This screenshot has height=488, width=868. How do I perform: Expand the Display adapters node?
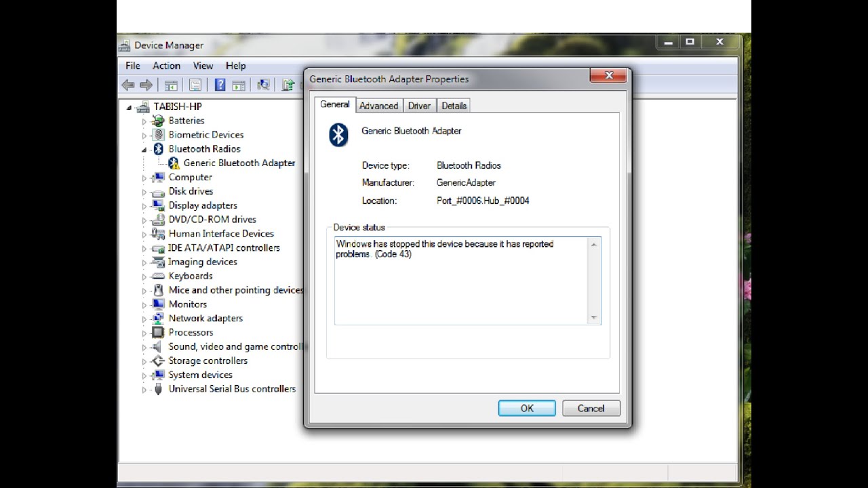pyautogui.click(x=144, y=206)
